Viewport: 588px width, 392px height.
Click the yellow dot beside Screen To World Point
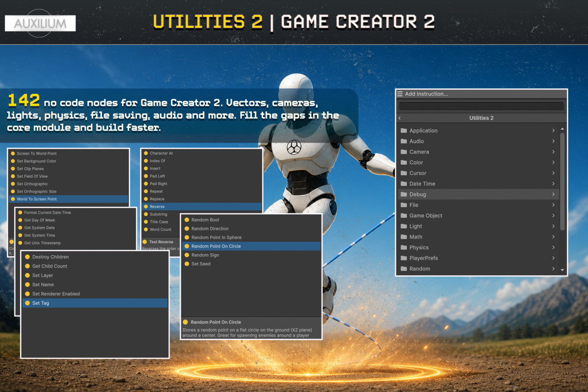13,153
